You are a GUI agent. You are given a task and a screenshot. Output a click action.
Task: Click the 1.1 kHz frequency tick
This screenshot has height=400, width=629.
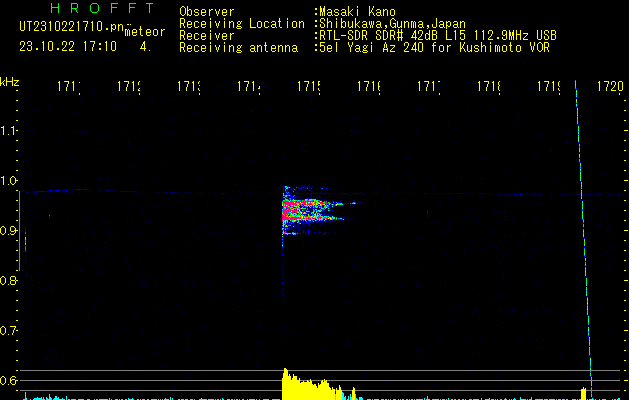[9, 131]
